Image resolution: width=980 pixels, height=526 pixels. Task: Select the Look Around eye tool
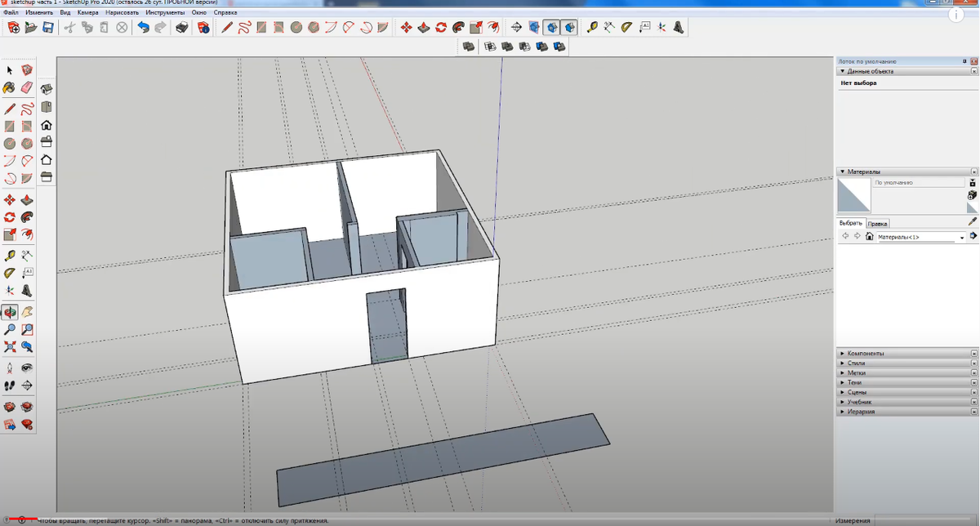tap(27, 368)
